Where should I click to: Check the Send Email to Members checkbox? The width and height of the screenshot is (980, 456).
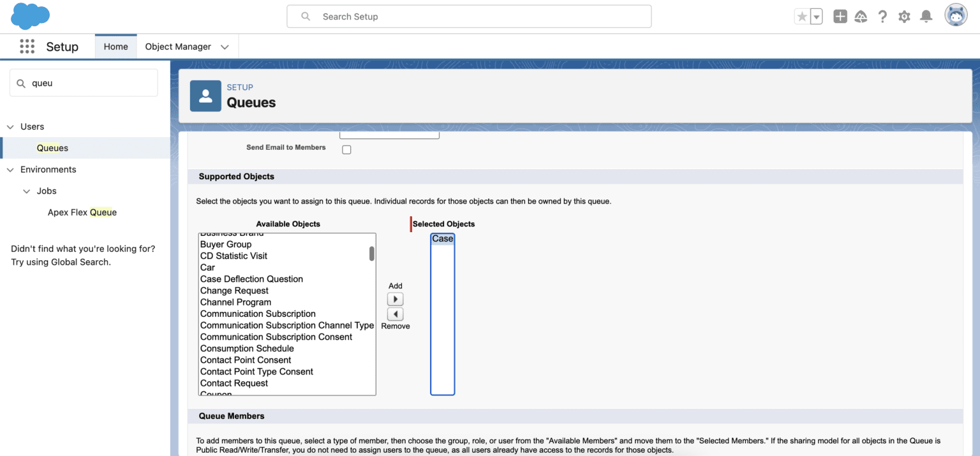(x=346, y=149)
